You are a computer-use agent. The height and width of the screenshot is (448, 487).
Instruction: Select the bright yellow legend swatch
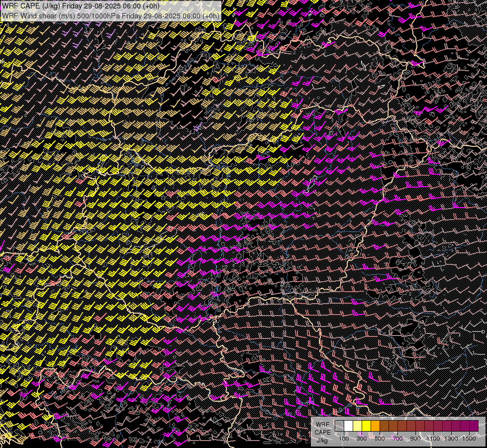[x=367, y=426]
